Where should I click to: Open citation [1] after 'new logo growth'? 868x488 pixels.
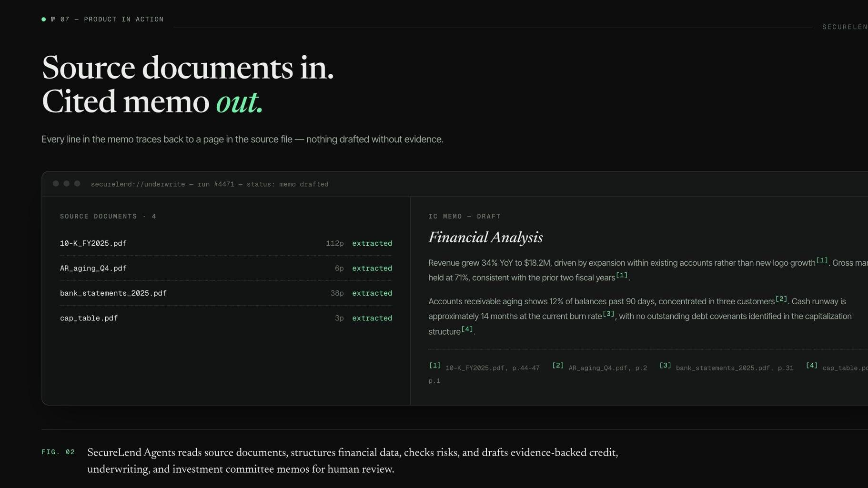coord(822,260)
